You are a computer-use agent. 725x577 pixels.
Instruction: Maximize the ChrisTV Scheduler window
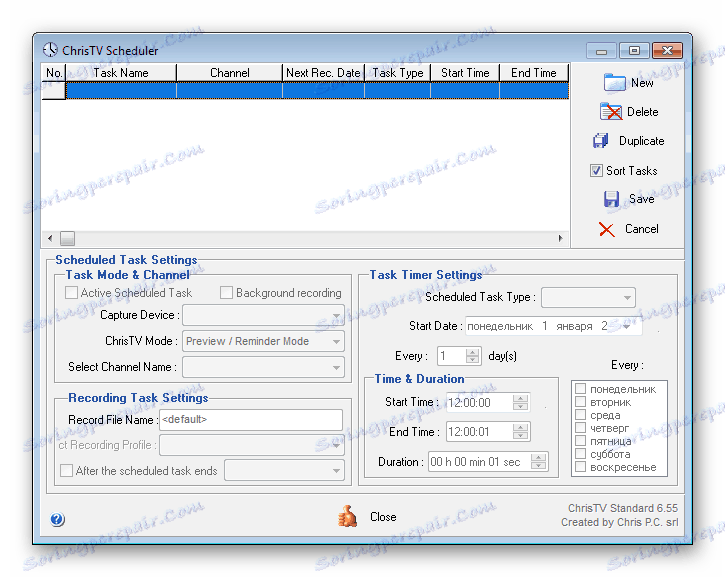[x=634, y=51]
